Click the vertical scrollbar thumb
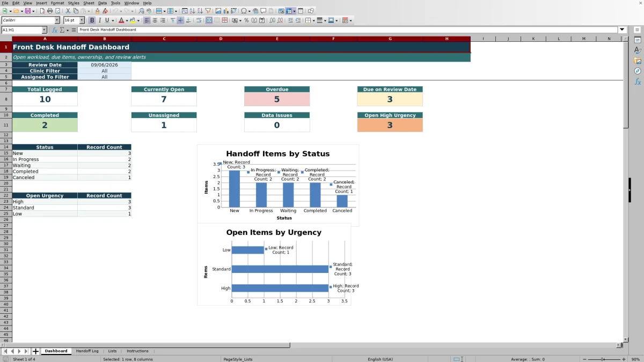The width and height of the screenshot is (644, 362). coord(626,85)
